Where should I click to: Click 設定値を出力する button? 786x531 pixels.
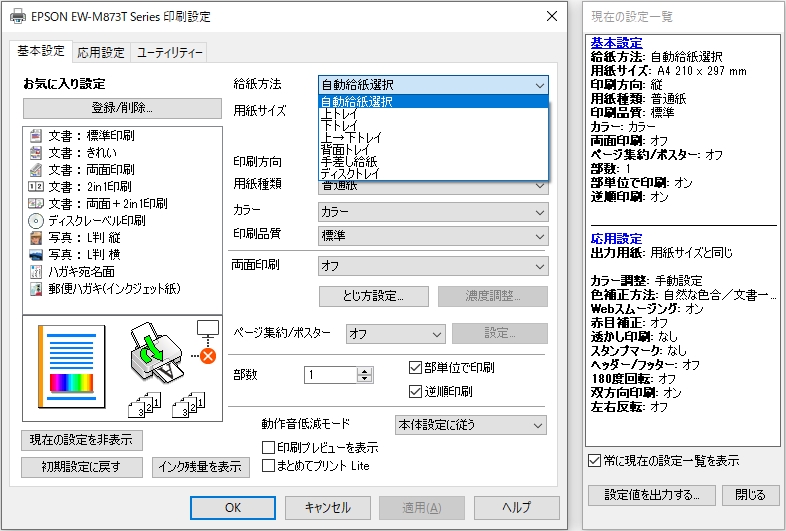652,495
